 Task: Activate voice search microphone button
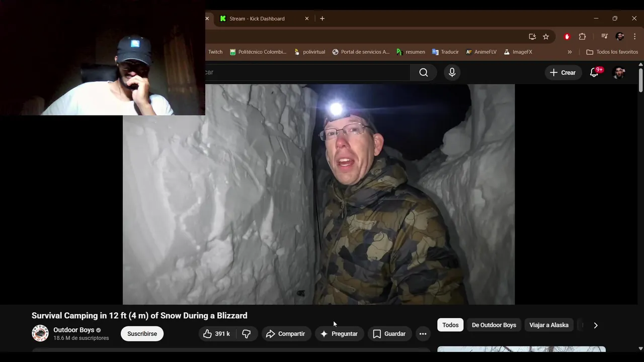click(452, 72)
